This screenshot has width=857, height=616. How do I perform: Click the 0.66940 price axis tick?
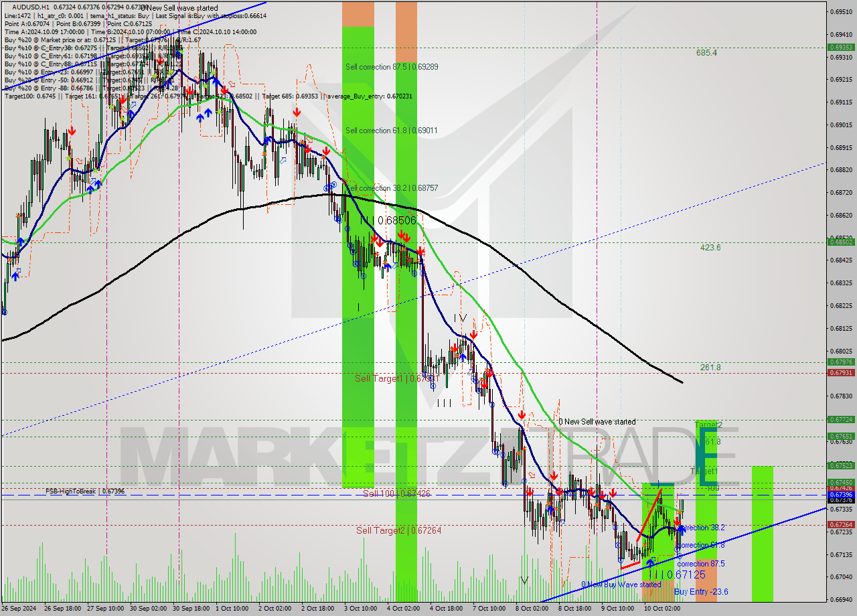pyautogui.click(x=841, y=599)
